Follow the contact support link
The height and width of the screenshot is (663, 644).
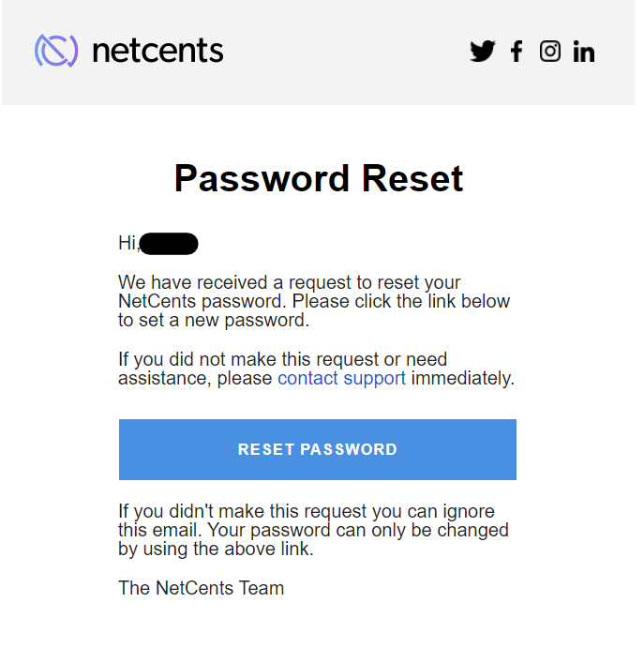tap(341, 378)
